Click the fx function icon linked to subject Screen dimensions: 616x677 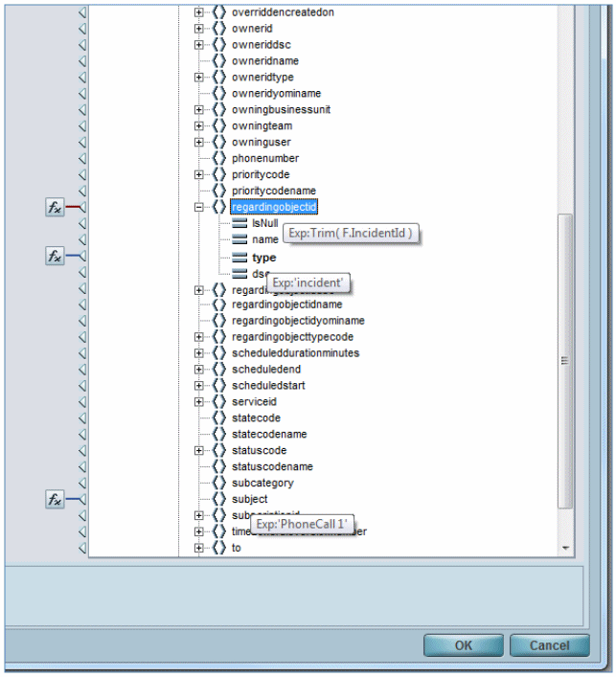(55, 500)
